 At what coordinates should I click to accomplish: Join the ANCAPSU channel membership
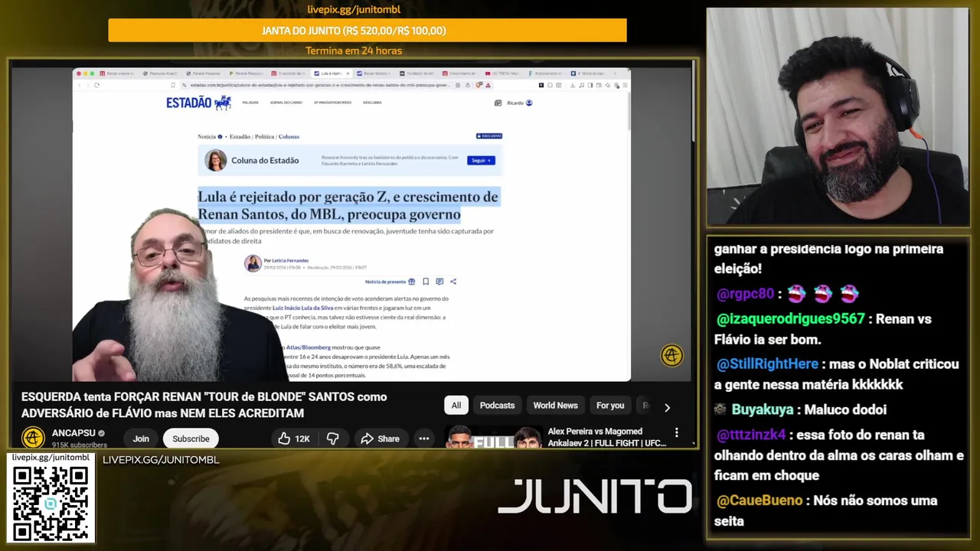[x=141, y=439]
